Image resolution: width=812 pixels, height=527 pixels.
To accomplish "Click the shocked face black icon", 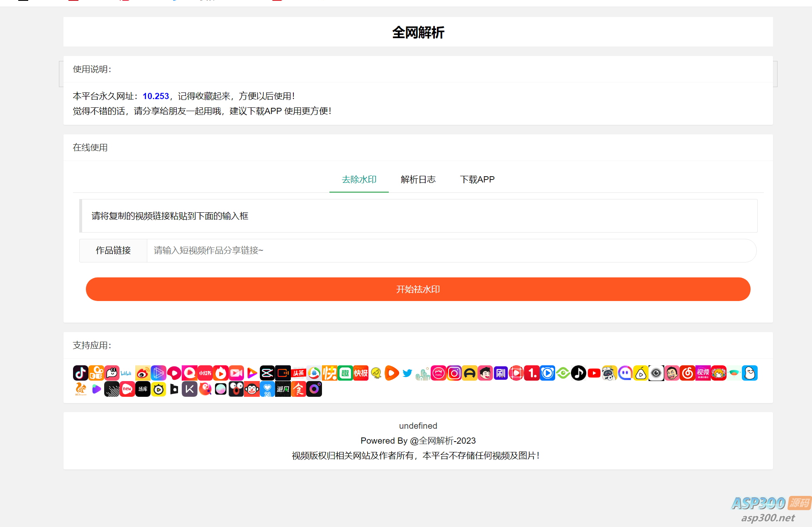I will coord(237,389).
